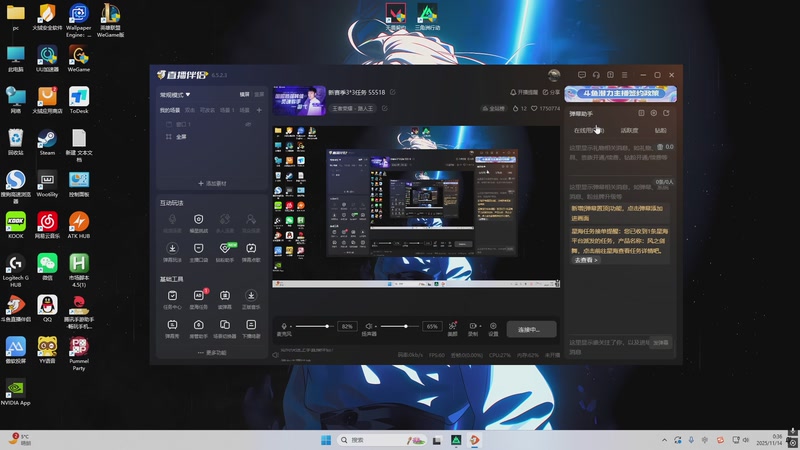
Task: Open the 常规模式 mode dropdown
Action: pyautogui.click(x=174, y=95)
